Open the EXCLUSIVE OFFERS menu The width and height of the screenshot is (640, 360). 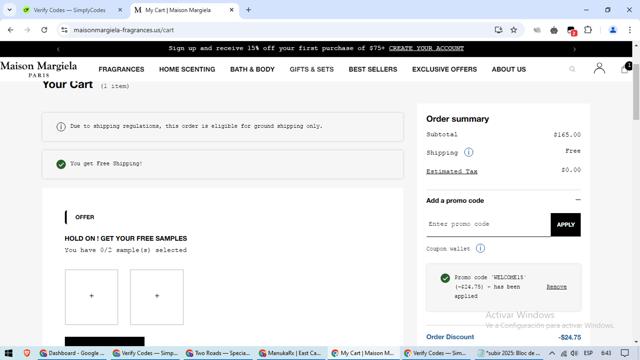(x=444, y=69)
